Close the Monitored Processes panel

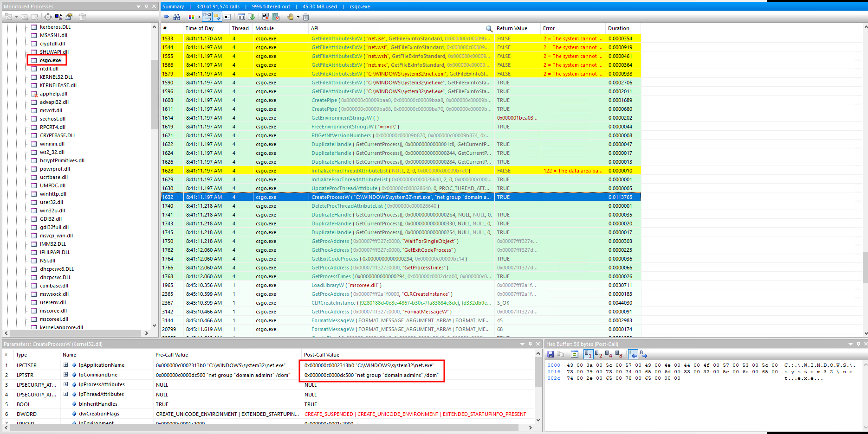point(154,6)
